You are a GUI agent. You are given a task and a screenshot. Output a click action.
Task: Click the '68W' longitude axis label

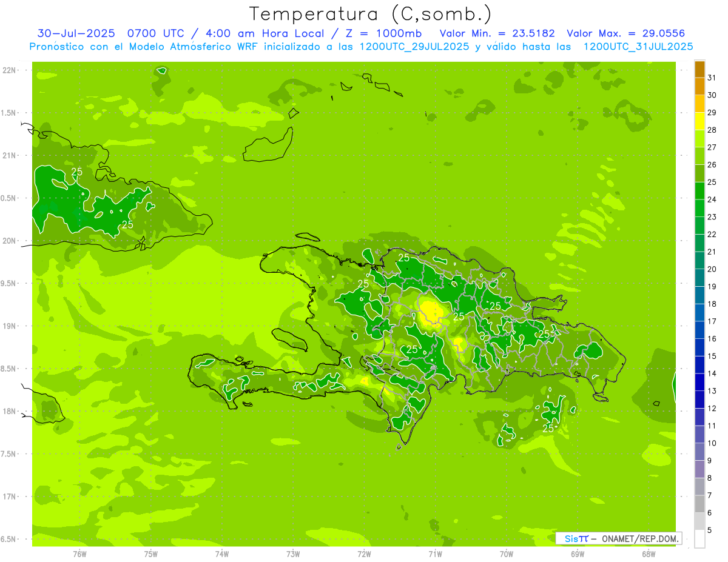(649, 554)
